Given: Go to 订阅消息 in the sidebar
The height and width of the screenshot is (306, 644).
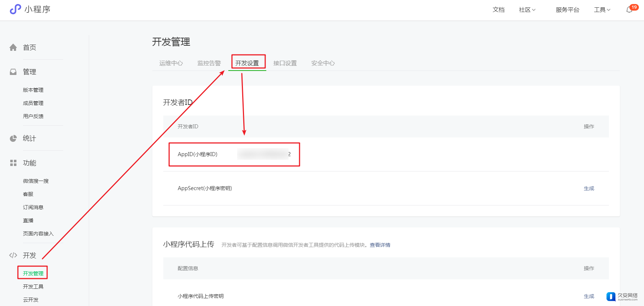Looking at the screenshot, I should pyautogui.click(x=33, y=207).
